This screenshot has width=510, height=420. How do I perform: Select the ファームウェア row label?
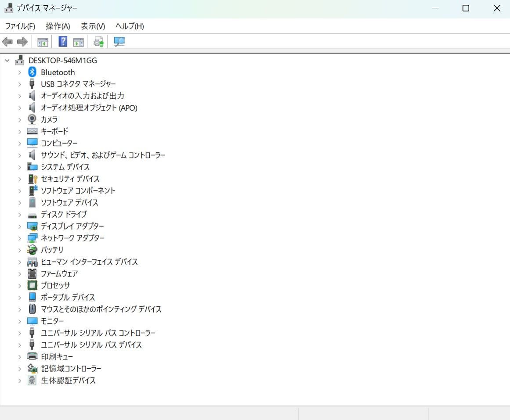click(x=59, y=273)
